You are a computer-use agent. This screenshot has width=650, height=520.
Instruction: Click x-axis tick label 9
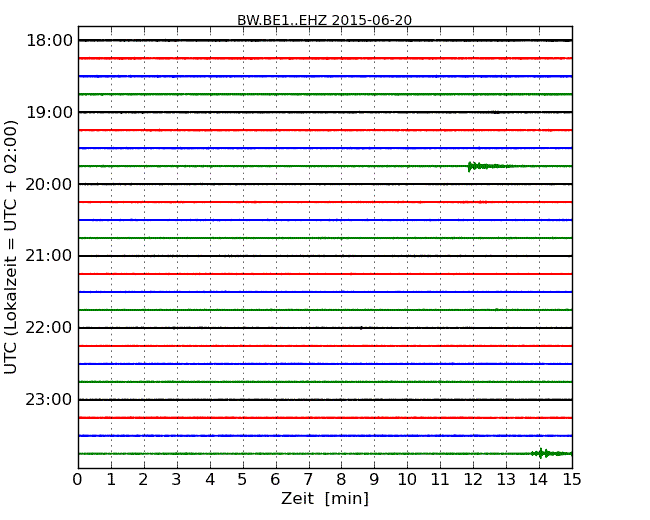(374, 479)
